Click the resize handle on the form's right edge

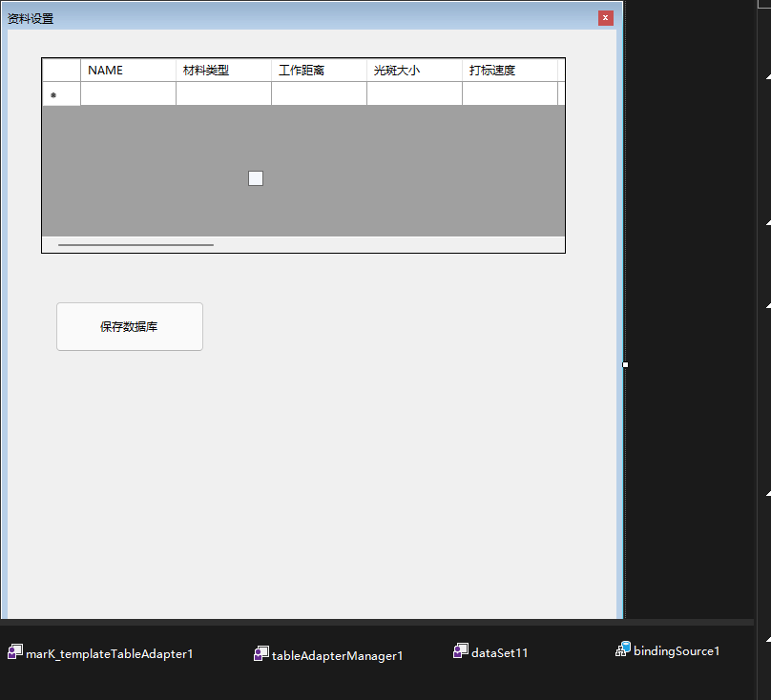pos(625,364)
